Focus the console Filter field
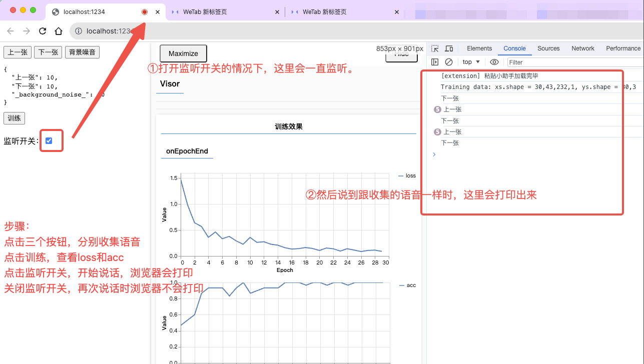644x364 pixels. tap(574, 62)
